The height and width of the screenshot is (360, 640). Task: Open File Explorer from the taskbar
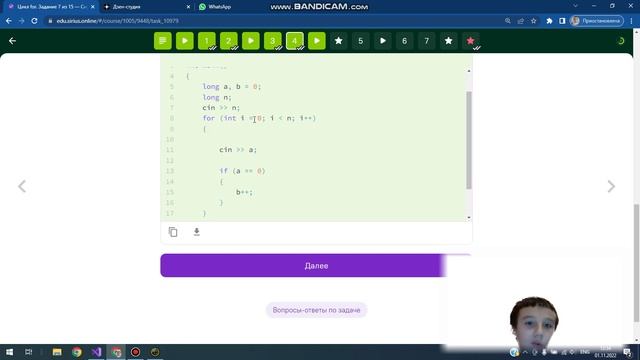click(57, 352)
